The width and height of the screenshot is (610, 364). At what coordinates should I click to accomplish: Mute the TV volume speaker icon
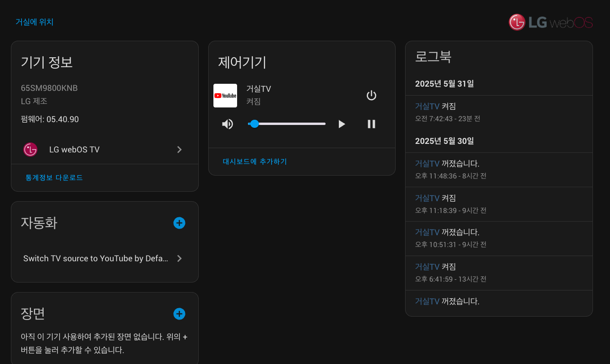[x=228, y=124]
